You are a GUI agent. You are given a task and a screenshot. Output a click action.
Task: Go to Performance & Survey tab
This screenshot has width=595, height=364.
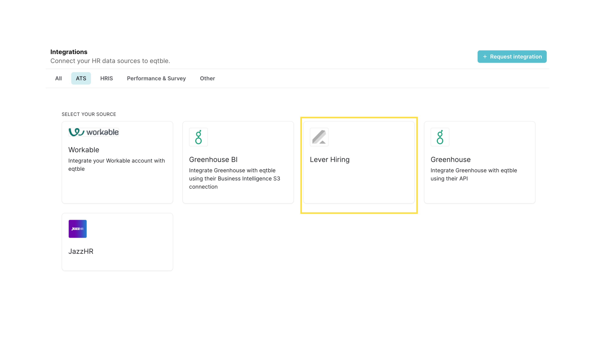point(156,78)
